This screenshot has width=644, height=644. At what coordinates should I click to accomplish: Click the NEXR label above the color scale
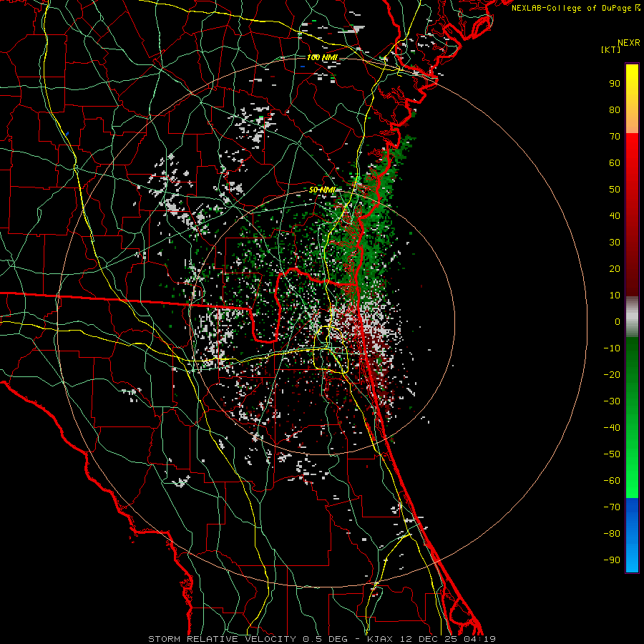coord(629,43)
